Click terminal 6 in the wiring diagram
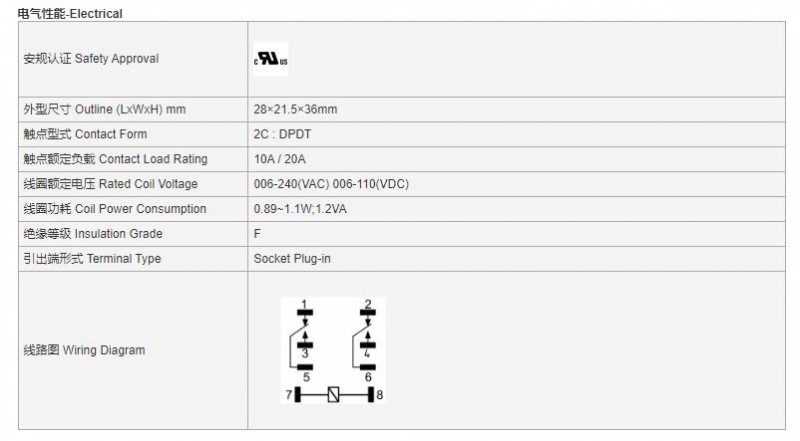Image resolution: width=800 pixels, height=441 pixels. [x=368, y=373]
